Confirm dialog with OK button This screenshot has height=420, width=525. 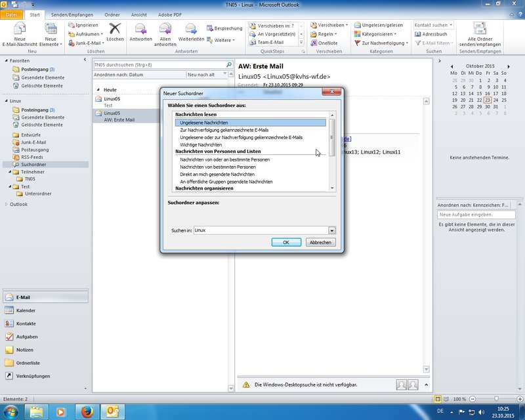coord(286,242)
